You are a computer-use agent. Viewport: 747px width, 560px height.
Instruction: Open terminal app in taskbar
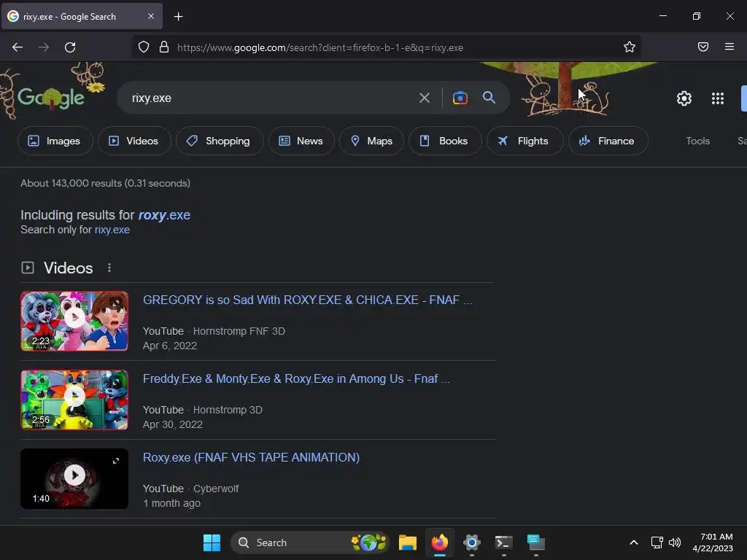click(x=503, y=542)
